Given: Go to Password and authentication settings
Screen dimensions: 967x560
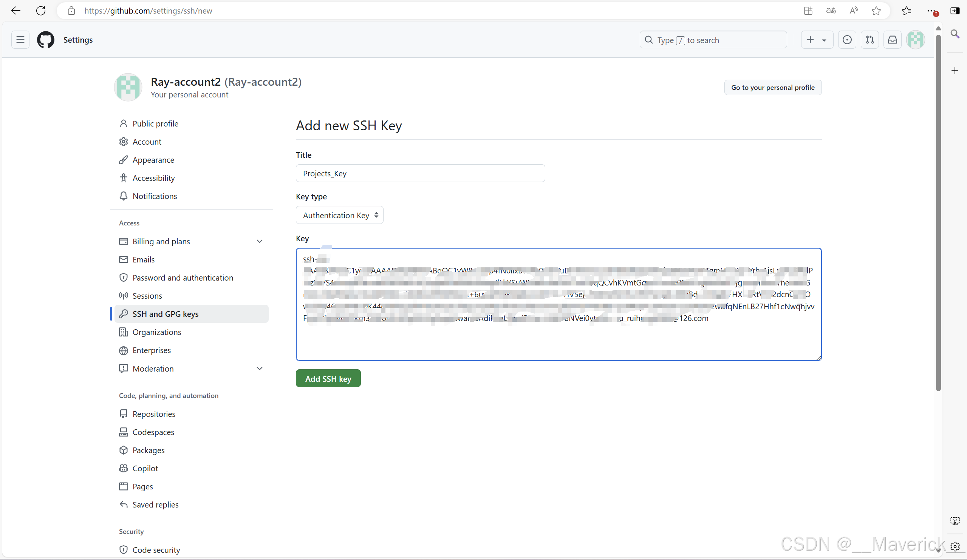Looking at the screenshot, I should point(183,278).
